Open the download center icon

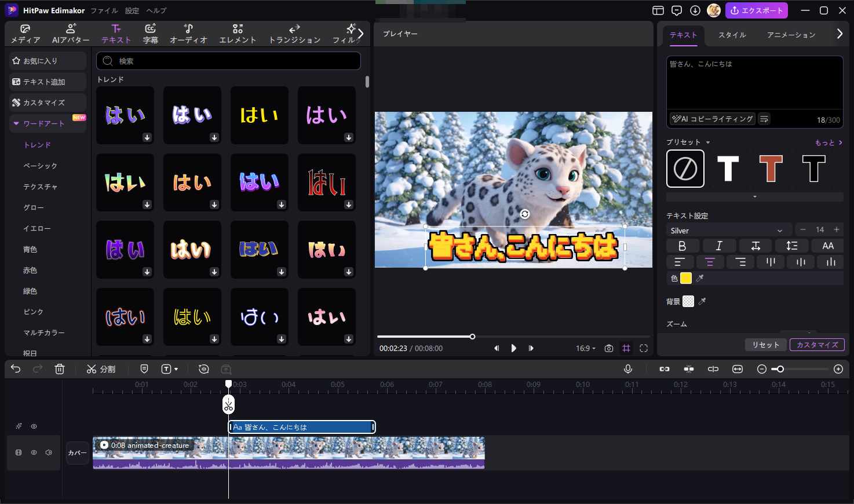pyautogui.click(x=695, y=10)
